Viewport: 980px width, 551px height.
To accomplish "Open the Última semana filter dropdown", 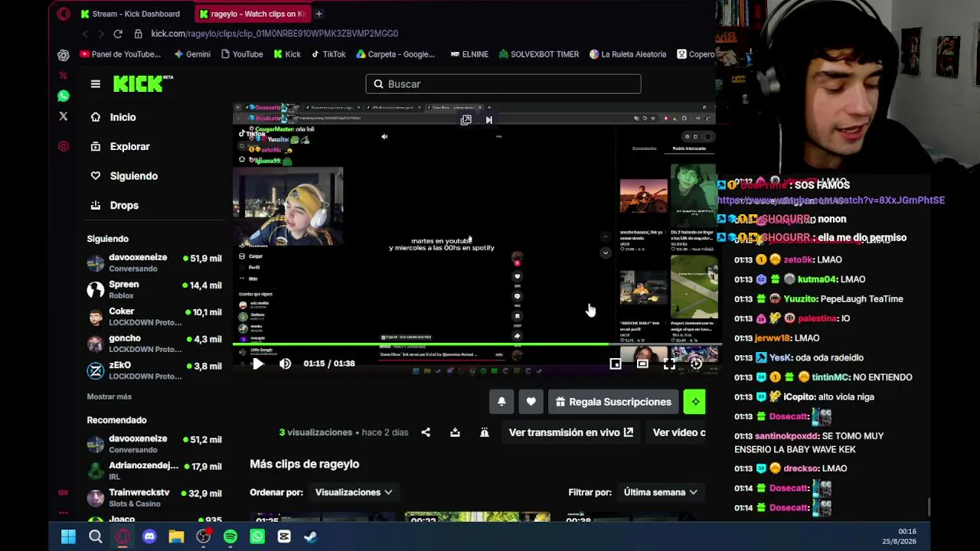I will point(661,492).
